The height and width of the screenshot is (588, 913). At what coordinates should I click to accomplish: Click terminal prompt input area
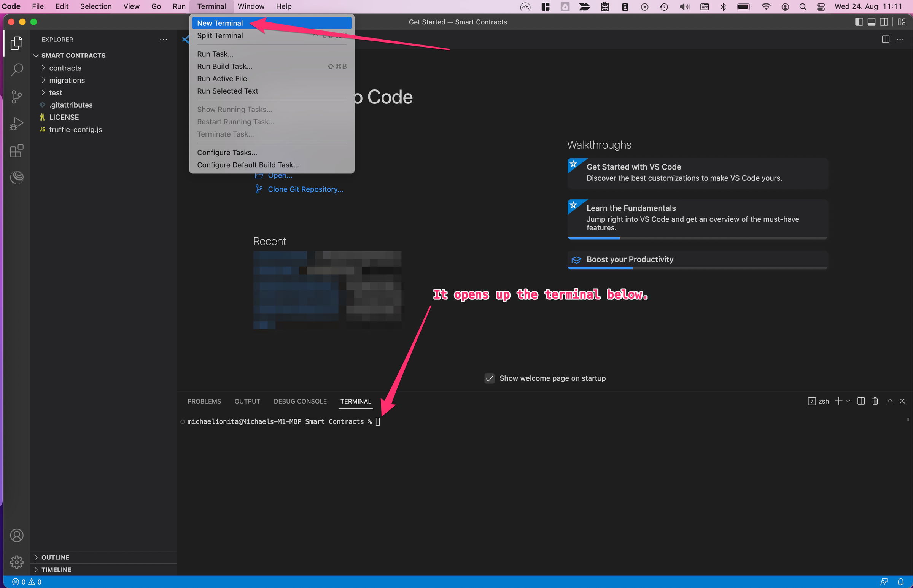point(378,421)
